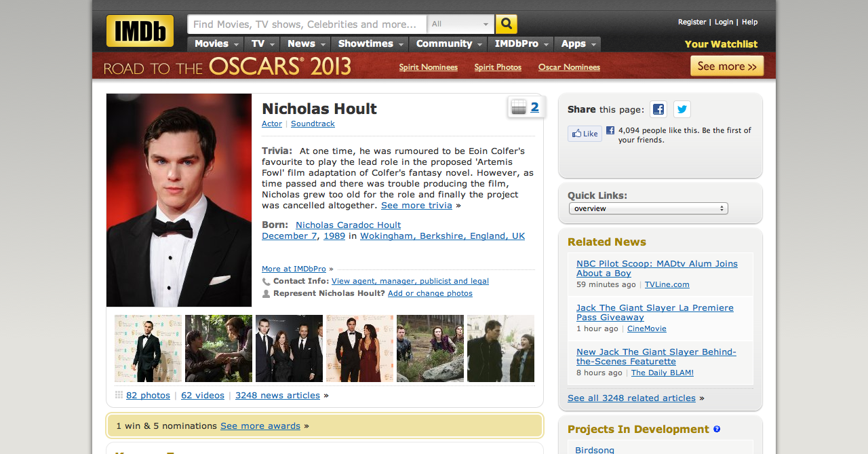Open sixth thumbnail with two men in dark scene
The height and width of the screenshot is (454, 868).
pos(500,348)
